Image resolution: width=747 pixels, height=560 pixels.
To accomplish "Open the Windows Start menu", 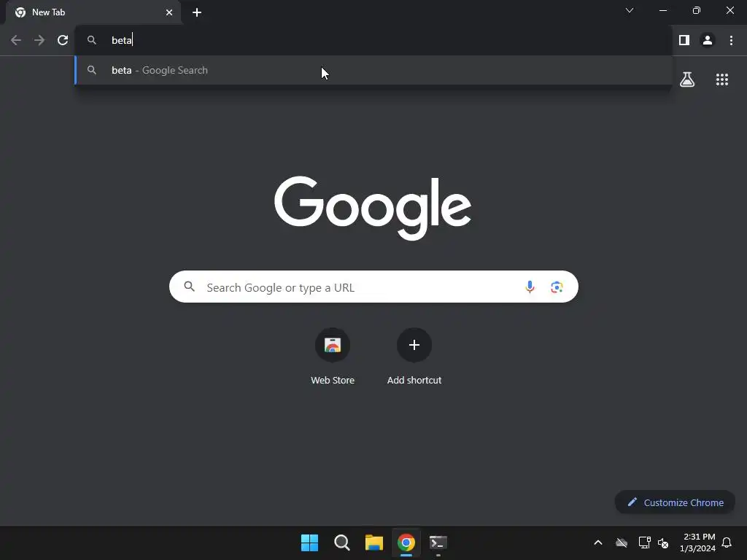I will [309, 542].
